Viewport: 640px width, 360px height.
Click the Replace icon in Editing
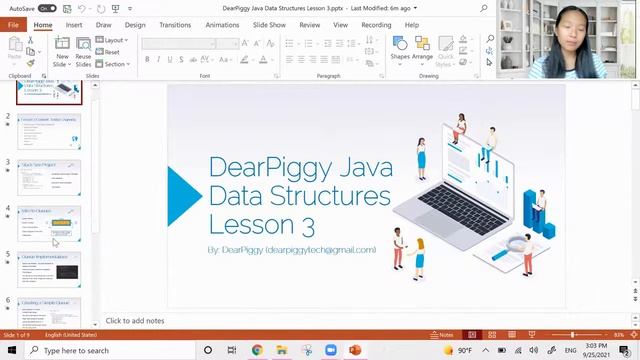(489, 51)
